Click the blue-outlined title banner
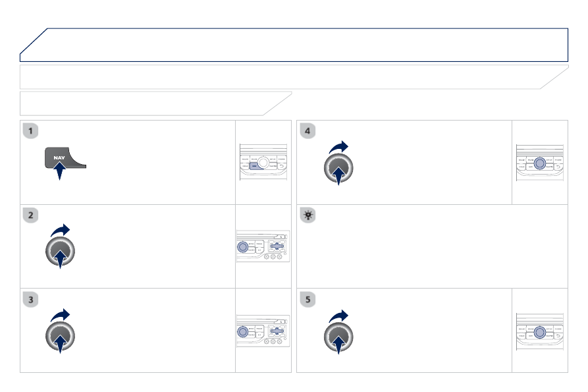588x392 pixels. pos(294,45)
